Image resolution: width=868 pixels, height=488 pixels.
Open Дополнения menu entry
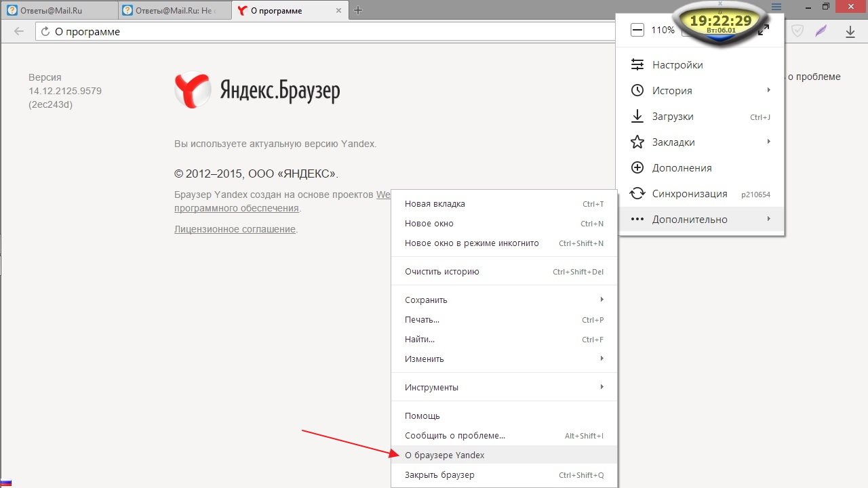[701, 168]
